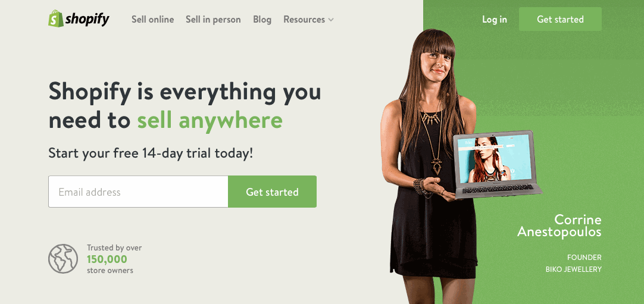This screenshot has width=644, height=304.
Task: Click the shopify wordmark text
Action: [87, 19]
